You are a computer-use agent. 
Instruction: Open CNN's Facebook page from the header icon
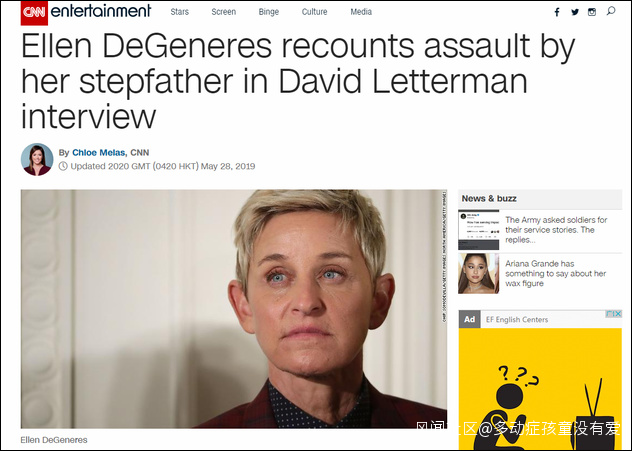pos(557,12)
